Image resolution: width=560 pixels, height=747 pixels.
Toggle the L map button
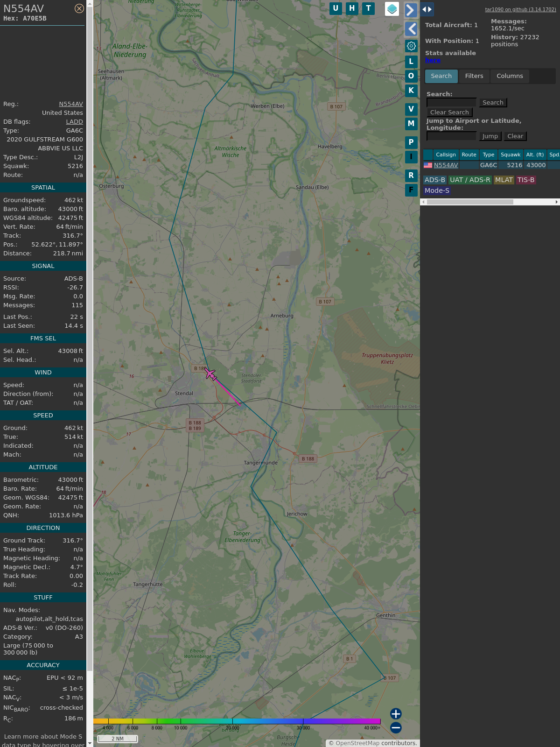411,62
